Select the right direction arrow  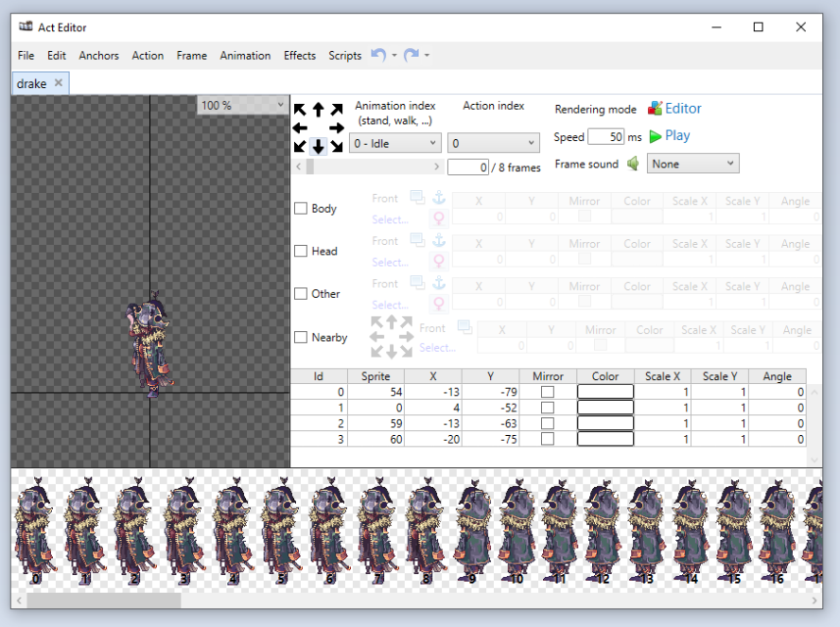[337, 128]
